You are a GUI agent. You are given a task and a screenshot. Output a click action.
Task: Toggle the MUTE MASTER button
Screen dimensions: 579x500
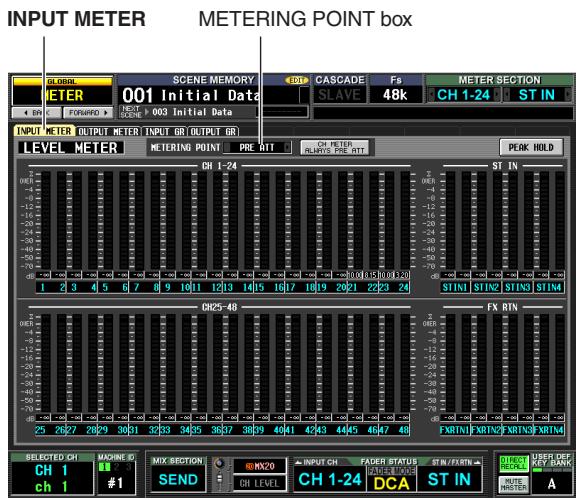(x=513, y=484)
